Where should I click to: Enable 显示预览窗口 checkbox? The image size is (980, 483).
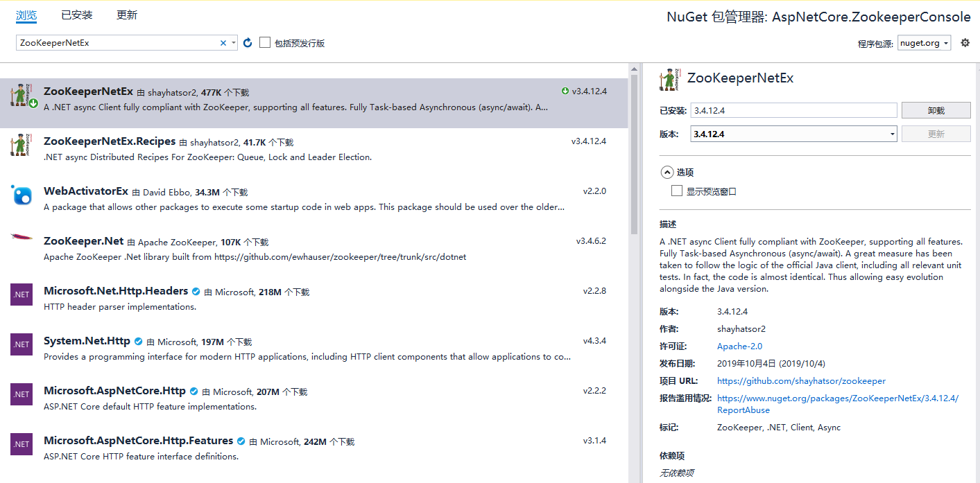[677, 191]
